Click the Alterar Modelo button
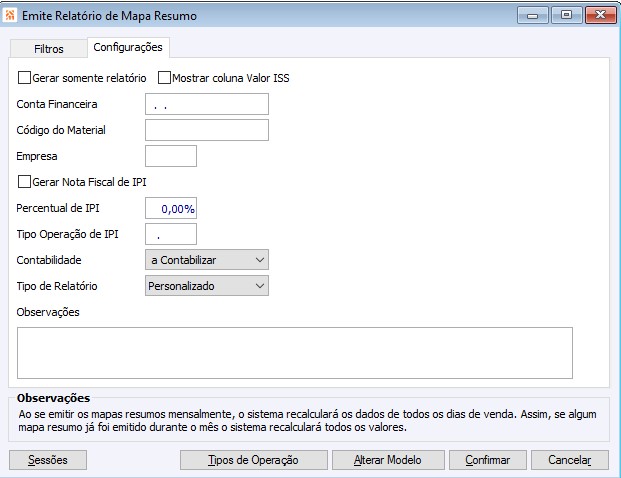Image resolution: width=621 pixels, height=478 pixels. pyautogui.click(x=388, y=460)
